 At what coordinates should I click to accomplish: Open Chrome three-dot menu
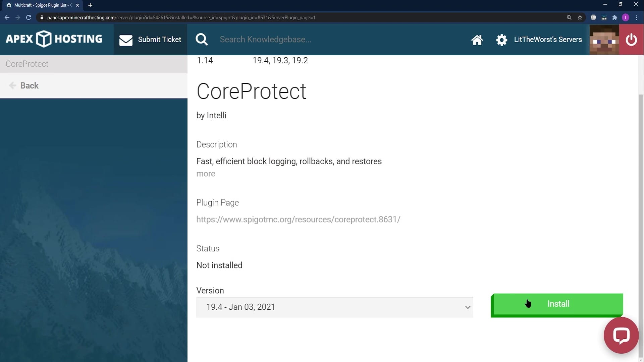(x=636, y=17)
